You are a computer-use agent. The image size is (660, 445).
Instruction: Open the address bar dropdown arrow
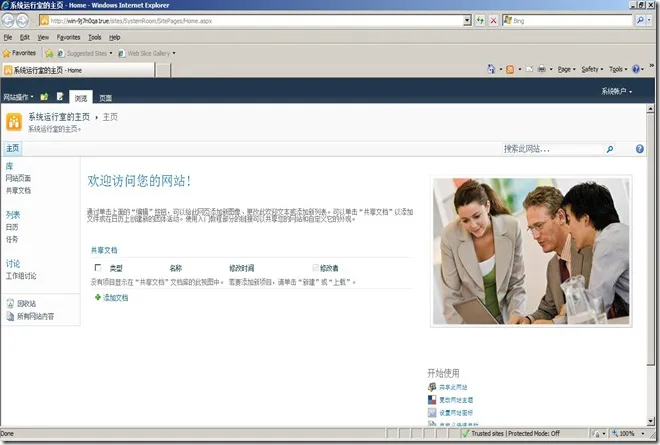coord(467,20)
